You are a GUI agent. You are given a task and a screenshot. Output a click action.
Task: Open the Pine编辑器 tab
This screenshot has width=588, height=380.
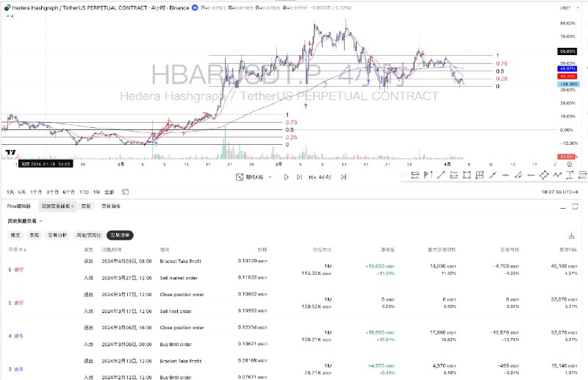(x=19, y=207)
